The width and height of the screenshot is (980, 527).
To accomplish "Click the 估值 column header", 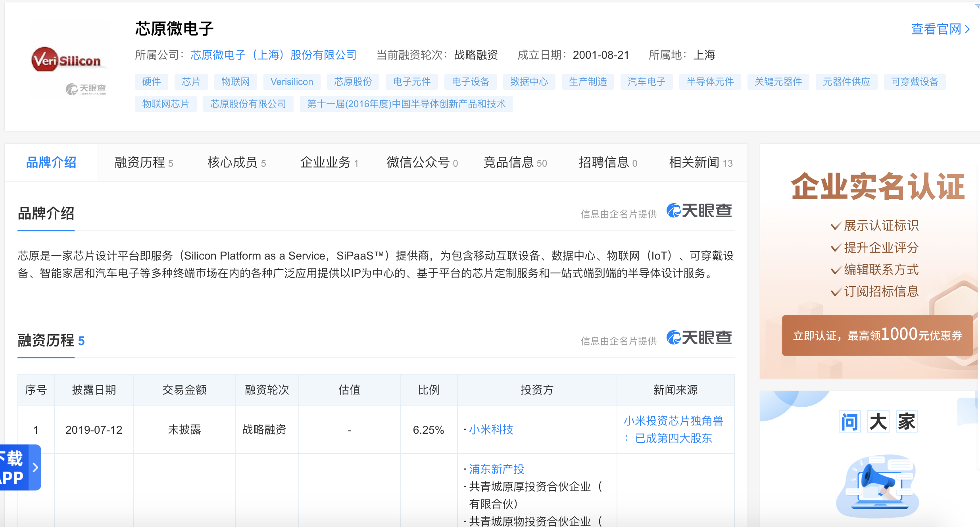I will [x=350, y=390].
